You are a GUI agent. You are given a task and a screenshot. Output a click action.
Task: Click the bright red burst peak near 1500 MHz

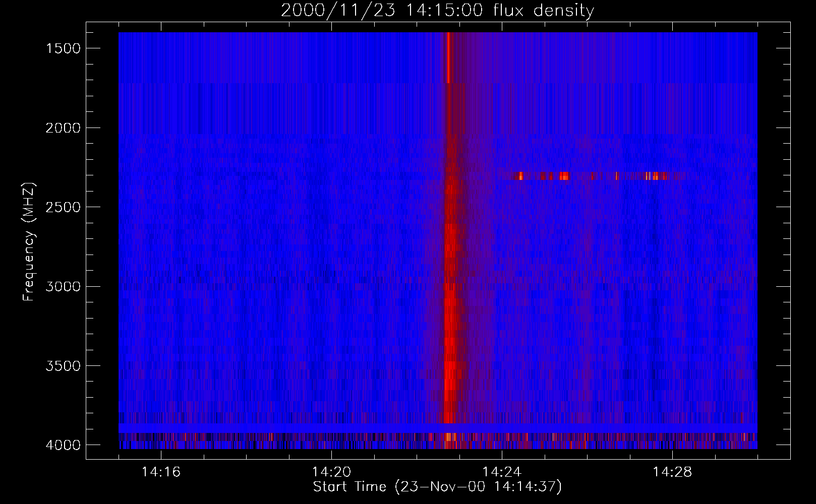coord(448,57)
